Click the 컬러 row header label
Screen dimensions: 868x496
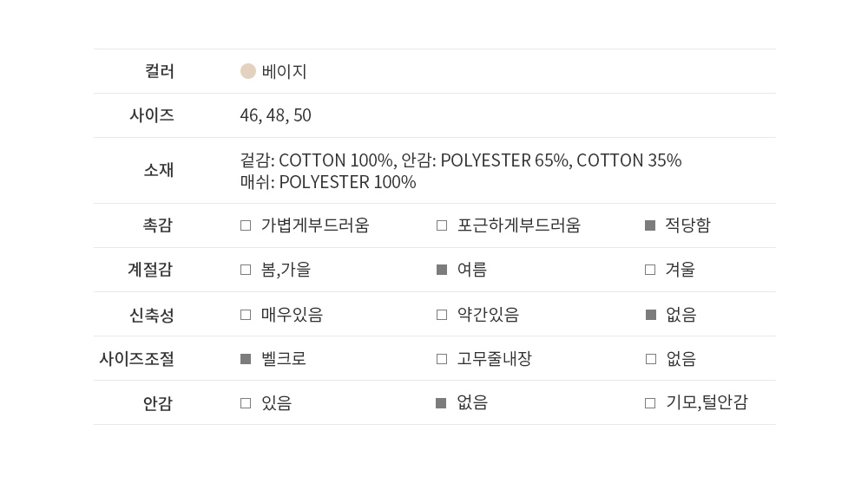tap(160, 71)
